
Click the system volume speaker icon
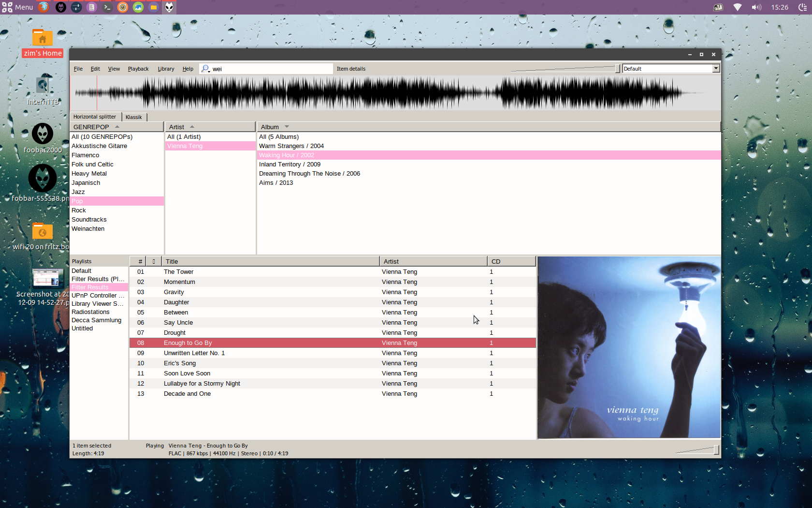point(756,7)
